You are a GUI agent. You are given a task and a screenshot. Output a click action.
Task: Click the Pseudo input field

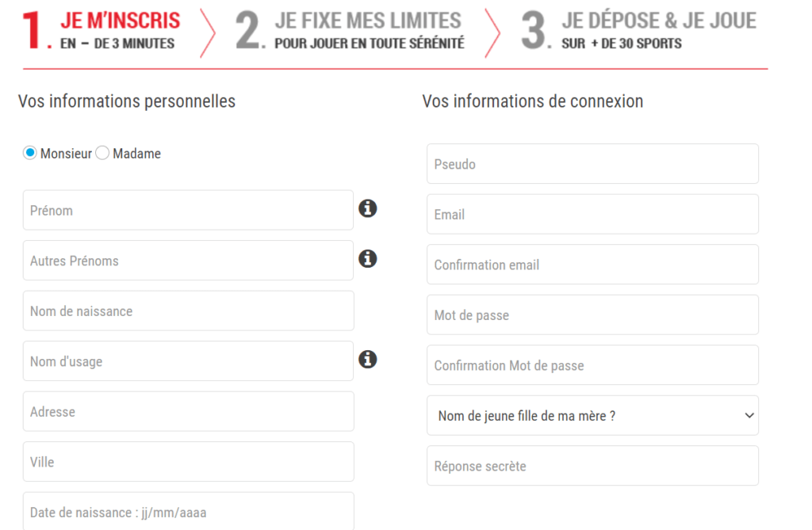pyautogui.click(x=592, y=163)
